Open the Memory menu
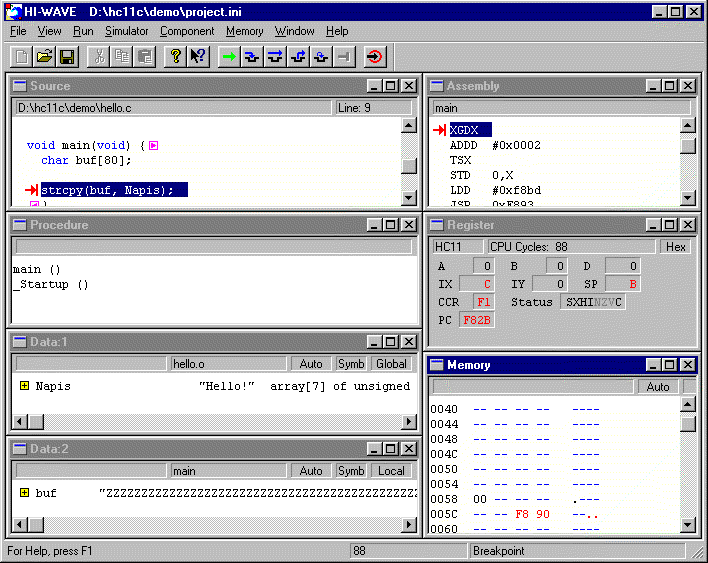This screenshot has width=708, height=563. (245, 31)
